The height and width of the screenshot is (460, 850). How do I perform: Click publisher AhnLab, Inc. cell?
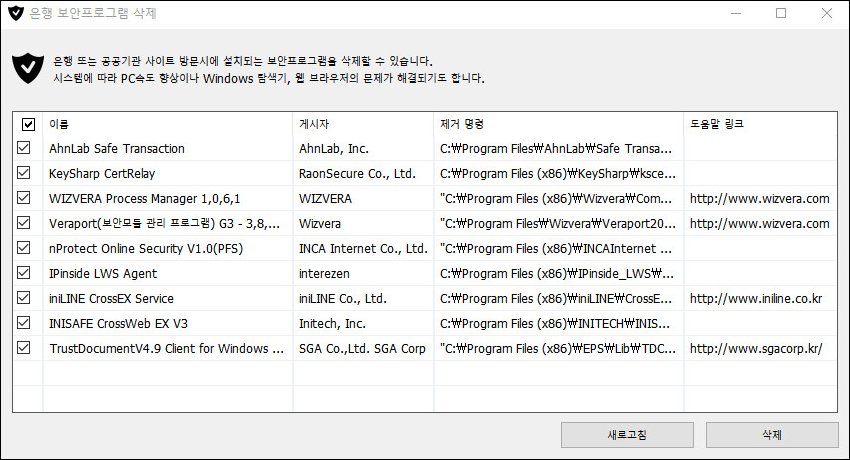333,148
